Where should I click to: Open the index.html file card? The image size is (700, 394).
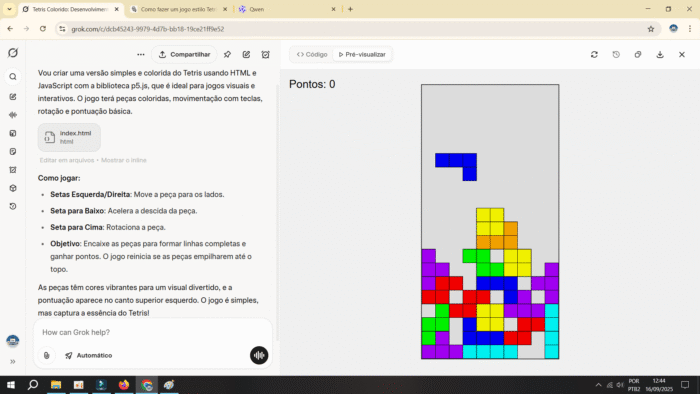(69, 137)
